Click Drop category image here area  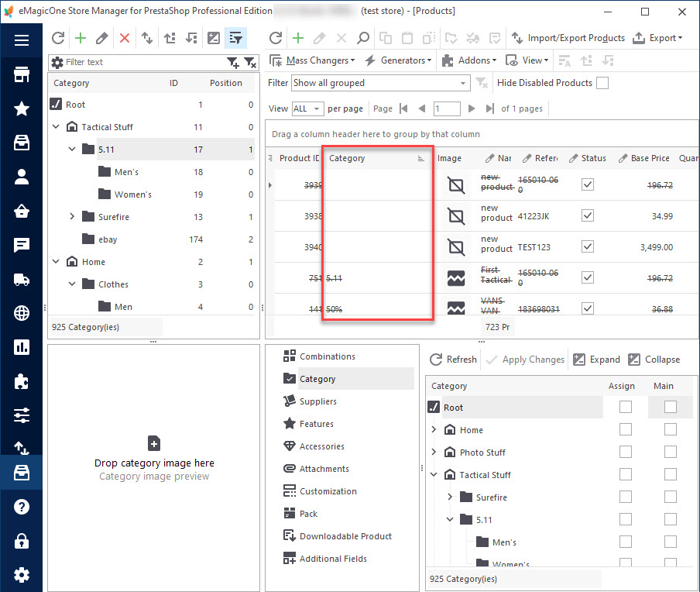[x=153, y=463]
